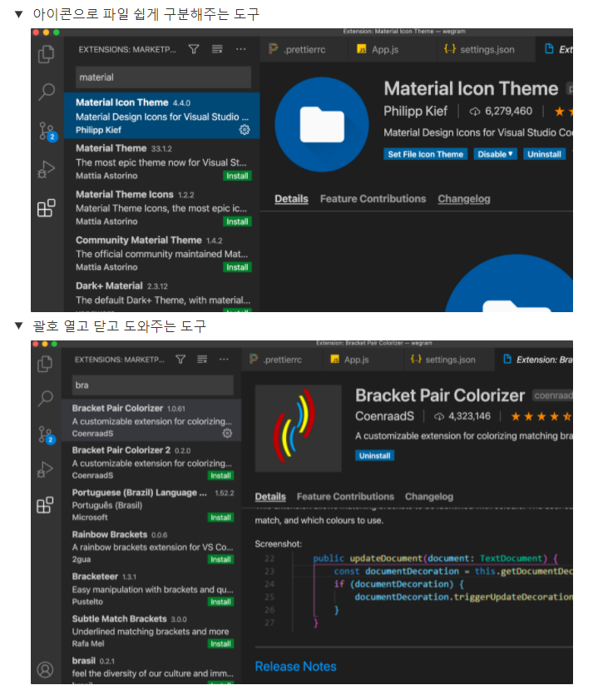Uninstall the Bracket Pair Colorizer extension
The width and height of the screenshot is (603, 700).
point(374,455)
